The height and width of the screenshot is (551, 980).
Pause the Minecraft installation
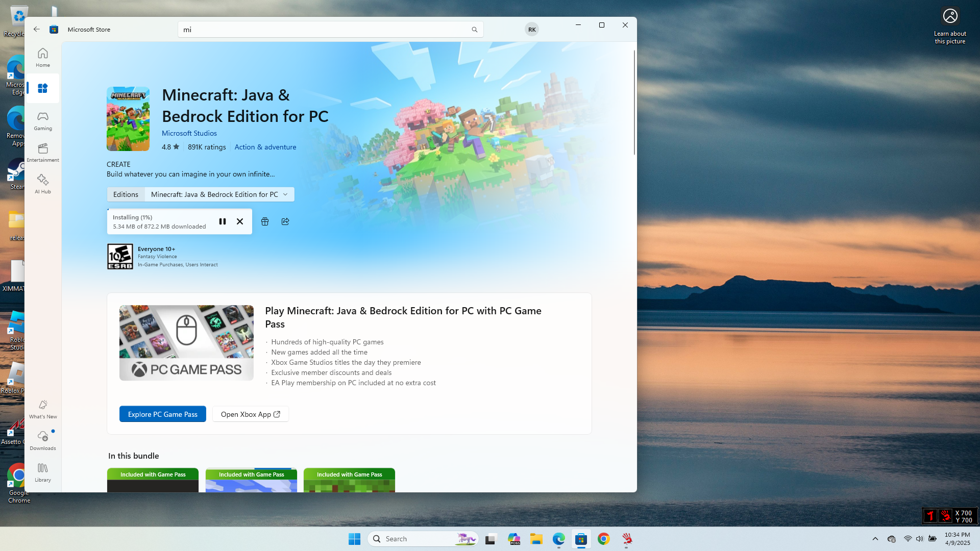(x=223, y=221)
